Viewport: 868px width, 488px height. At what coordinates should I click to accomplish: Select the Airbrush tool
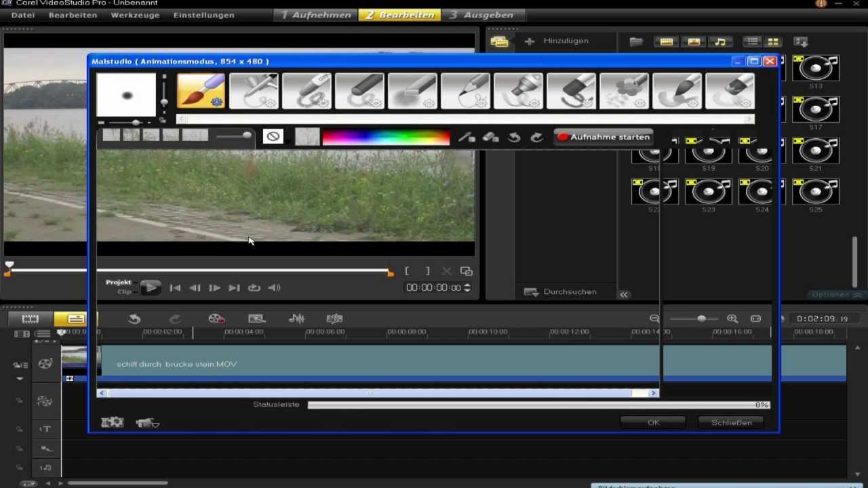(x=254, y=91)
